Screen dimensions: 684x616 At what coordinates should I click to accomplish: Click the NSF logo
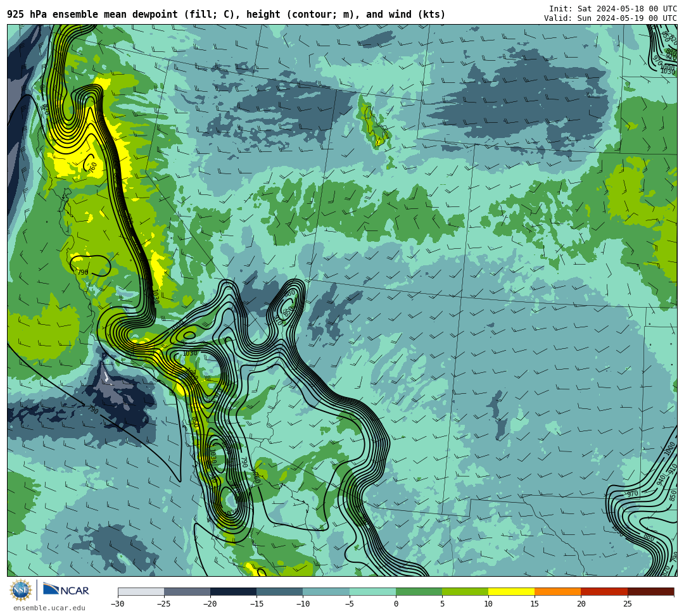click(x=21, y=590)
